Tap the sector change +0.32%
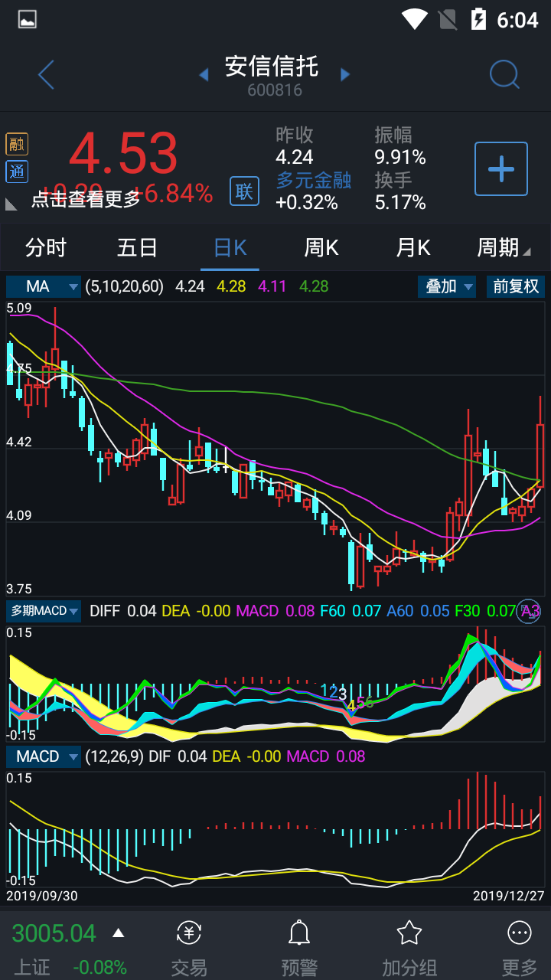Image resolution: width=551 pixels, height=980 pixels. 307,202
